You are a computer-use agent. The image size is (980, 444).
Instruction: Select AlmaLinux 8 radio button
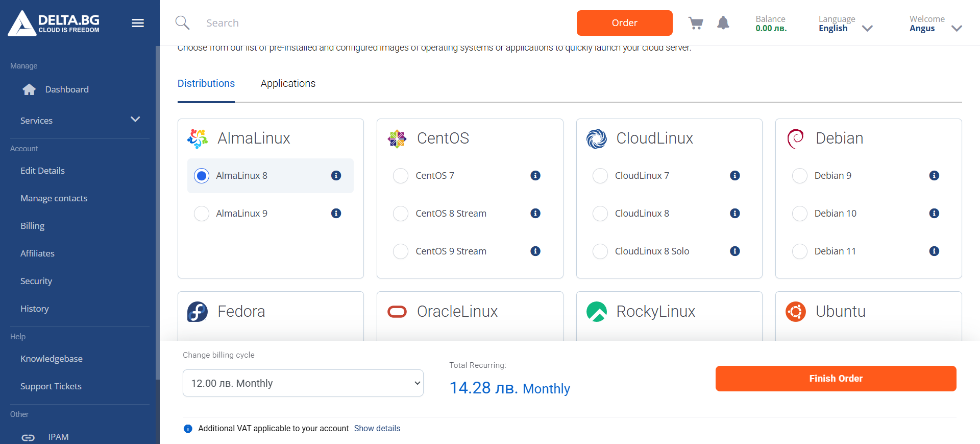pos(202,176)
